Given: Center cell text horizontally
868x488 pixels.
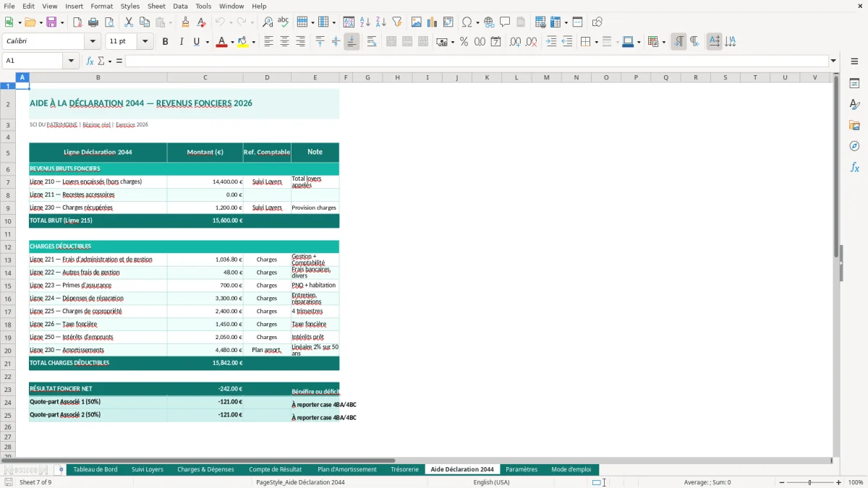Looking at the screenshot, I should pos(284,42).
